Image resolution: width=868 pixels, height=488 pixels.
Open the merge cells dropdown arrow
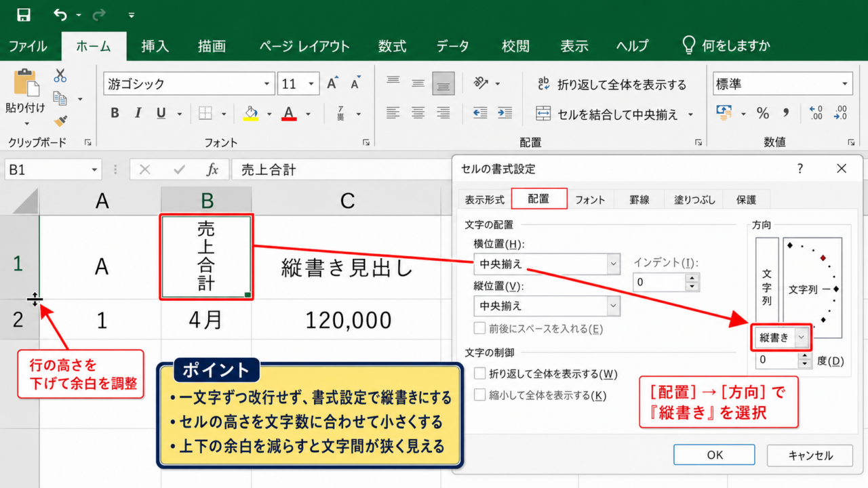(x=691, y=114)
